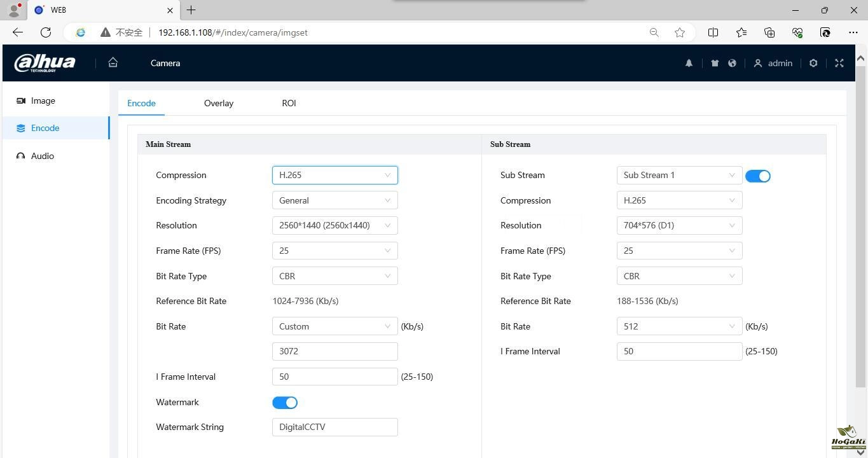The height and width of the screenshot is (458, 868).
Task: Open Main Stream Encoding Strategy dropdown
Action: coord(334,200)
